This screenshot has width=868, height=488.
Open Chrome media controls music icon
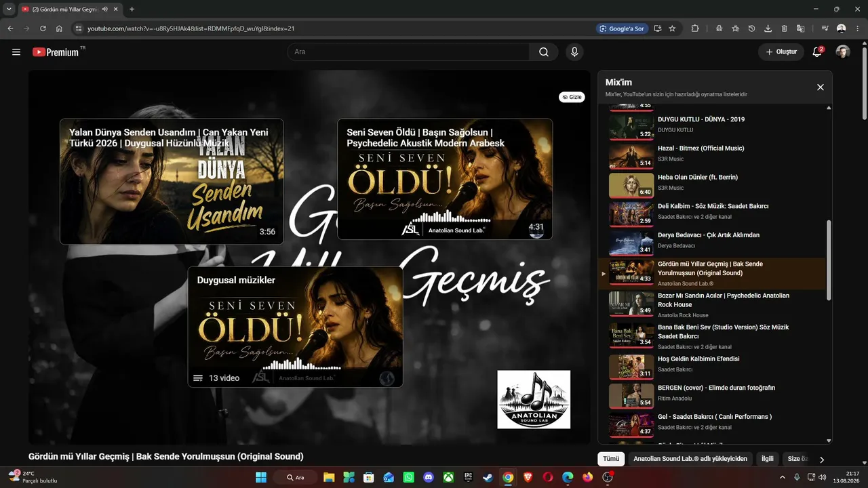(825, 28)
